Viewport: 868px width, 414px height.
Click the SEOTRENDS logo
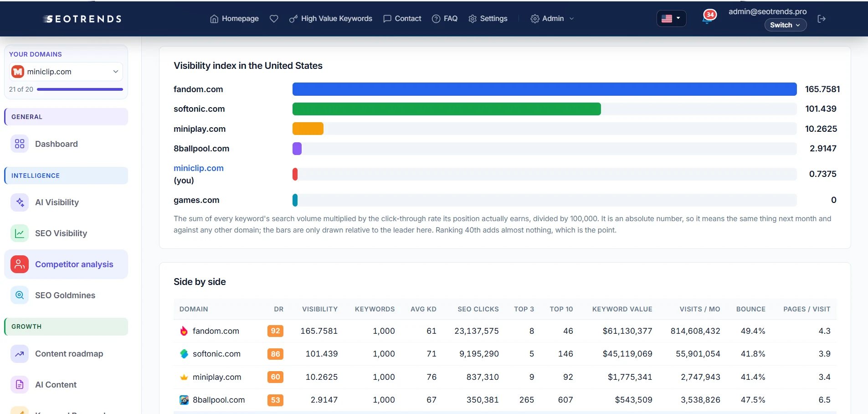click(x=82, y=19)
